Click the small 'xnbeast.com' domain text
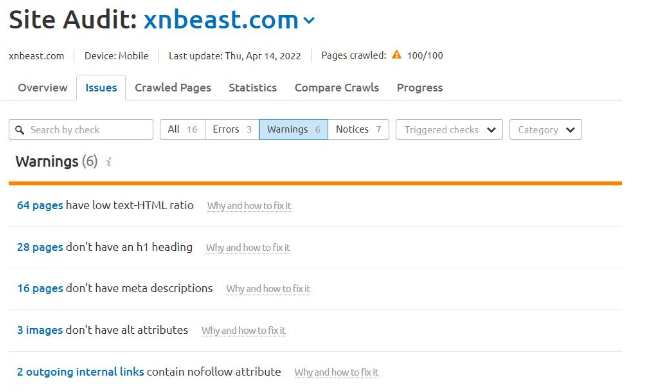The height and width of the screenshot is (392, 647). 36,56
